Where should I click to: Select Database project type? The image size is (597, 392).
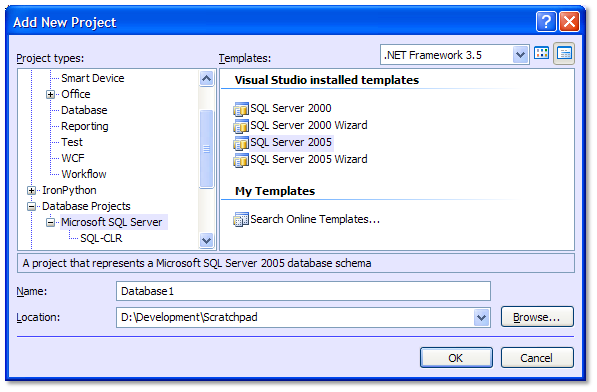pyautogui.click(x=84, y=110)
